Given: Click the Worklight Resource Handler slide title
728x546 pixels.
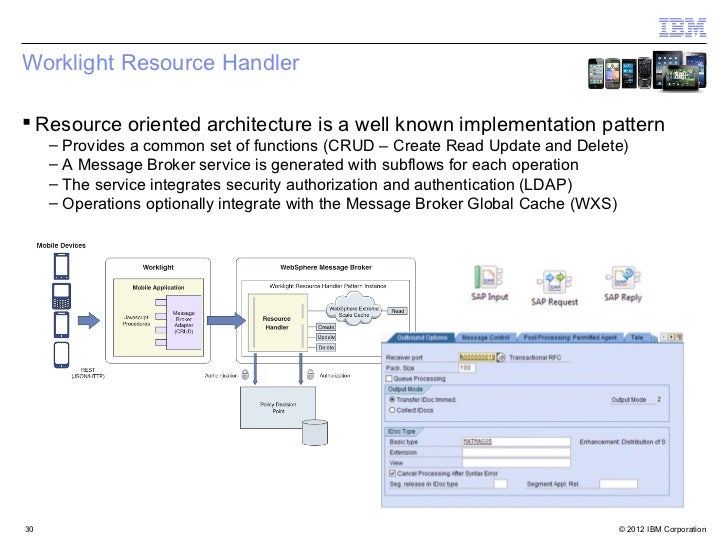Looking at the screenshot, I should pyautogui.click(x=161, y=63).
